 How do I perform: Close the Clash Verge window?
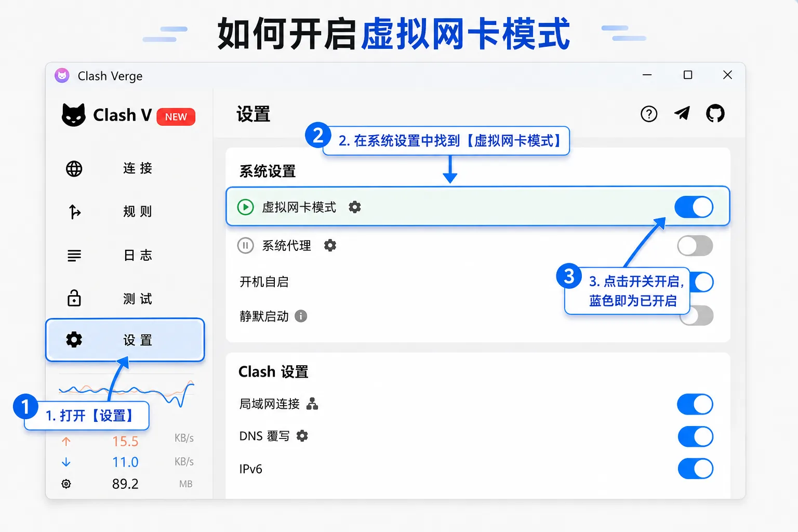click(728, 75)
